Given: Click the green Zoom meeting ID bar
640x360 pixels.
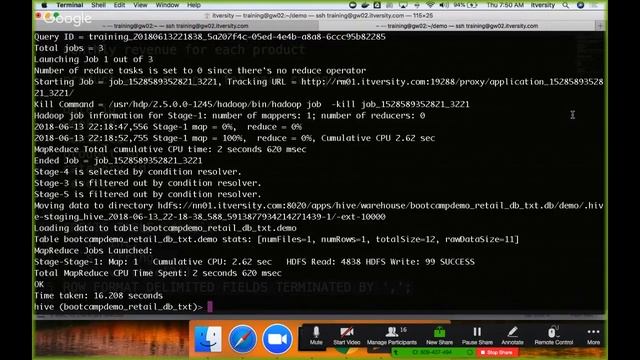Looking at the screenshot, I should (x=433, y=352).
